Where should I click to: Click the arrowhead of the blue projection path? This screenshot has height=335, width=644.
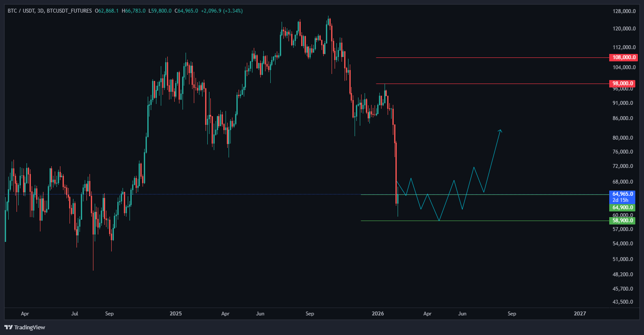[x=501, y=131]
